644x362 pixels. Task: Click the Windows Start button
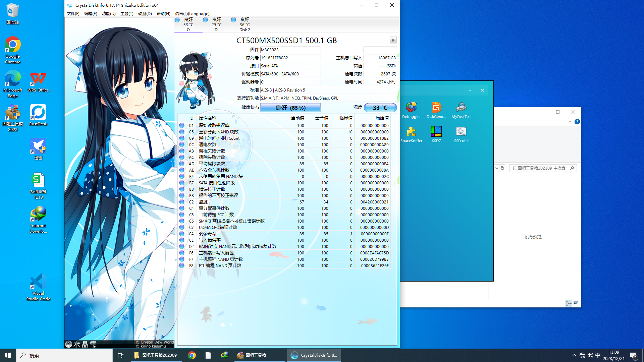(8, 355)
